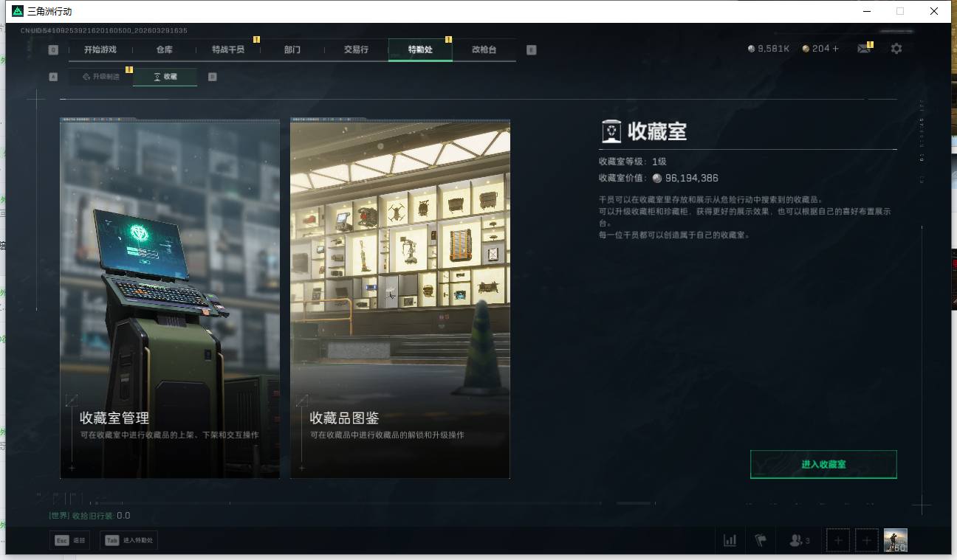The height and width of the screenshot is (560, 957).
Task: Open the statistics bar chart icon
Action: click(730, 539)
